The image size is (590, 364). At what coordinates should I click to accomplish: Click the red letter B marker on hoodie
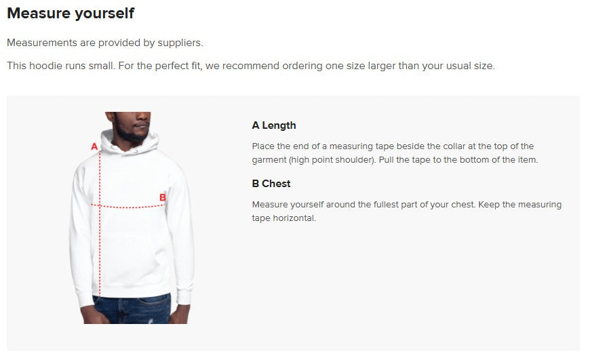[x=163, y=198]
